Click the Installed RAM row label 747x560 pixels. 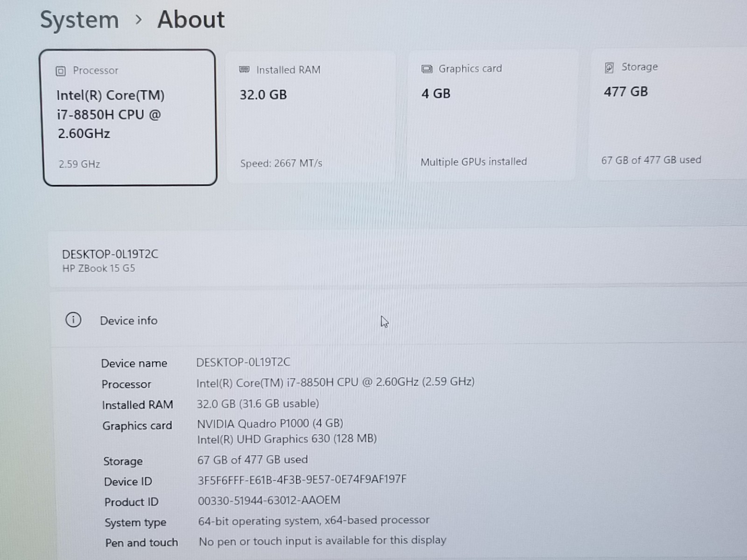tap(137, 405)
